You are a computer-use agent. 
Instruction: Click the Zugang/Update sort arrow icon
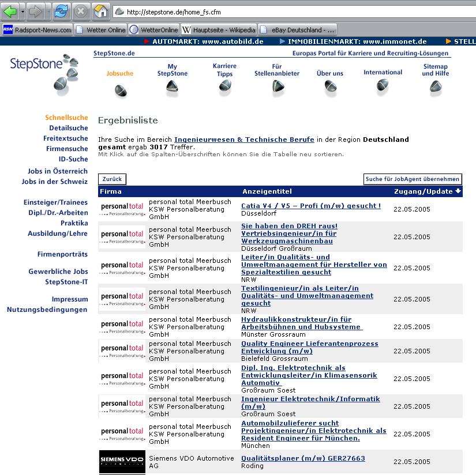[x=458, y=191]
